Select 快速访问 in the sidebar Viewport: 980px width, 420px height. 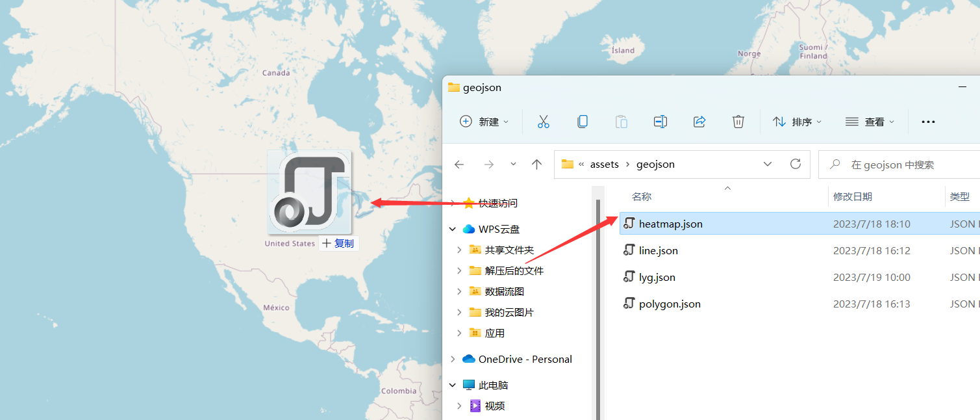click(498, 203)
